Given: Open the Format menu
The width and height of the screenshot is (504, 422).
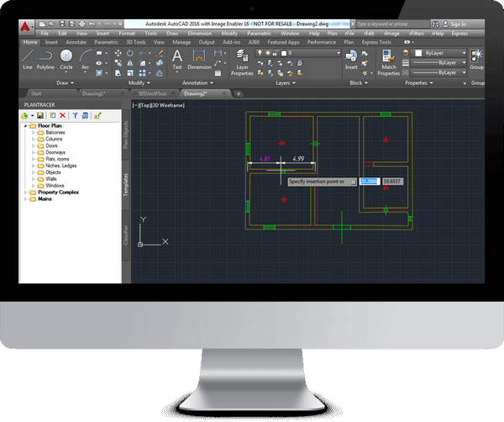Looking at the screenshot, I should click(127, 34).
